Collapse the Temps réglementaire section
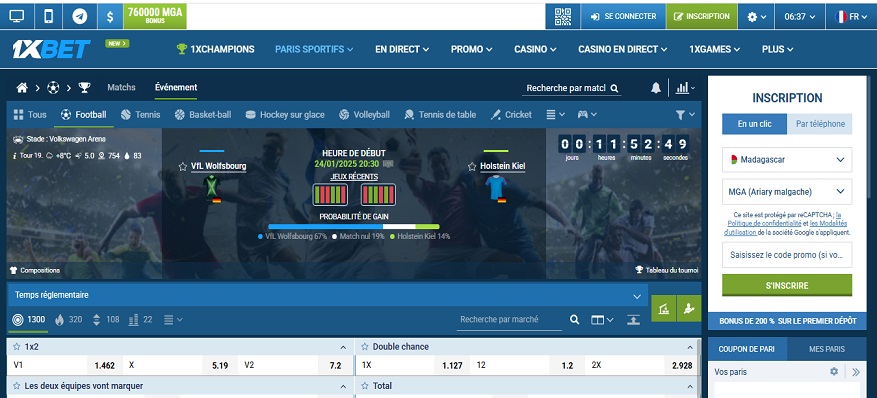This screenshot has height=398, width=877. click(636, 296)
